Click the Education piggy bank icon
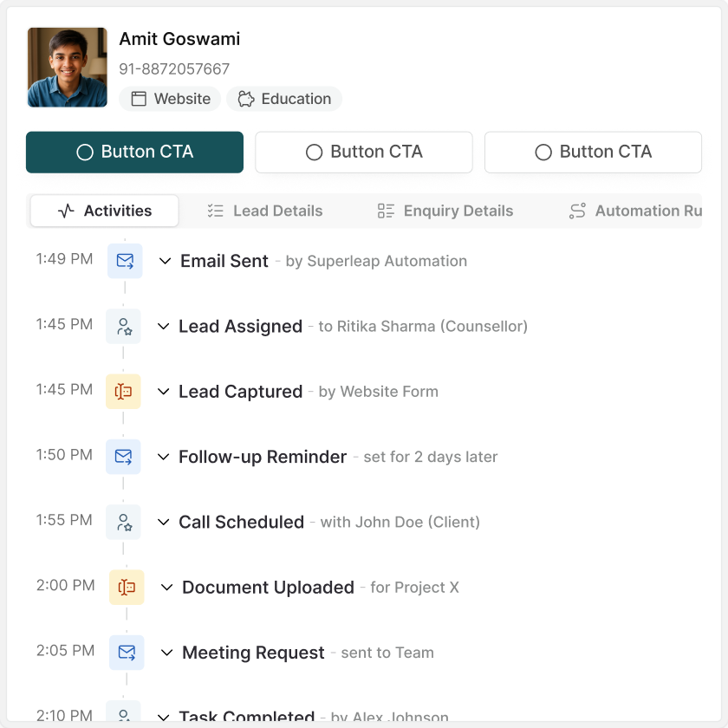 [x=246, y=99]
